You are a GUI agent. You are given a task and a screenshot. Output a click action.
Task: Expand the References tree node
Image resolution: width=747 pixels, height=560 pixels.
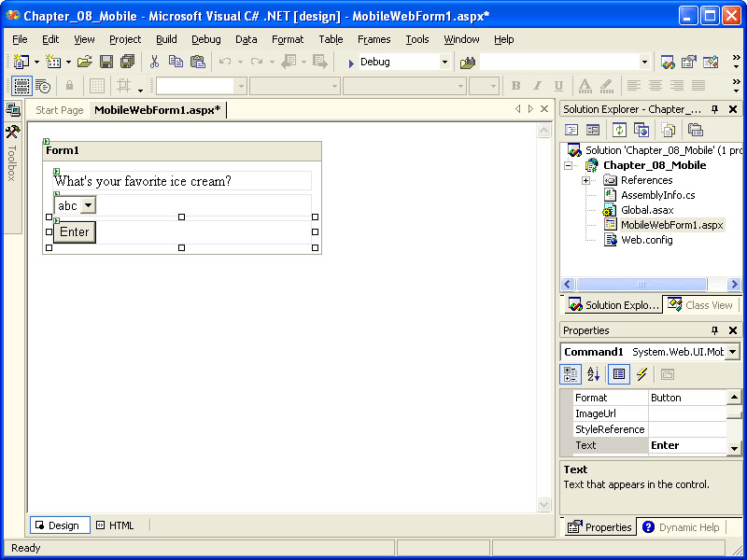586,180
